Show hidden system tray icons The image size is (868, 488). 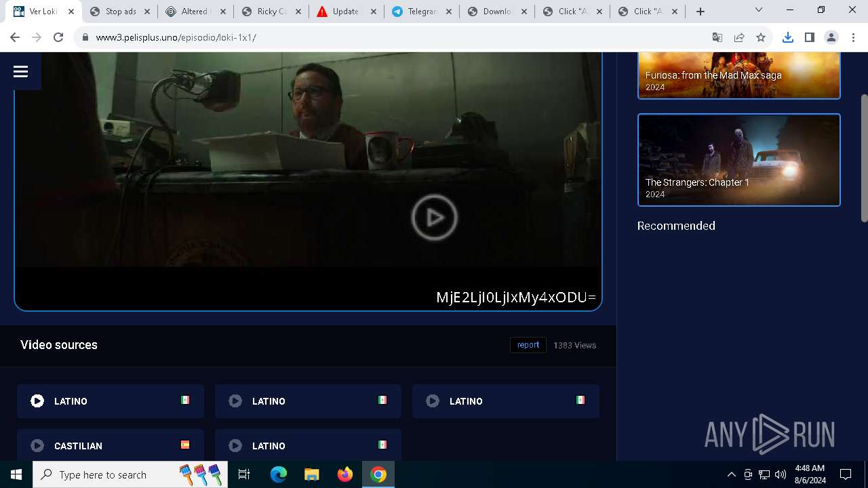point(731,474)
